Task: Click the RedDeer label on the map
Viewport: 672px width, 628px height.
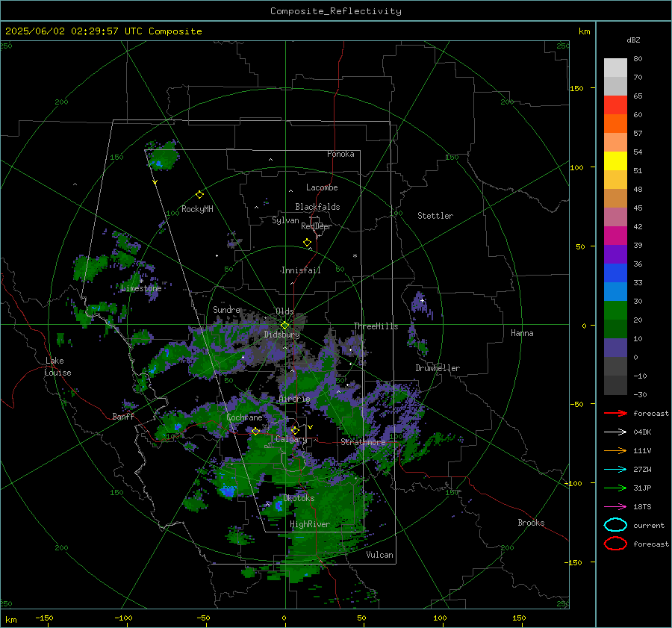Action: (317, 226)
